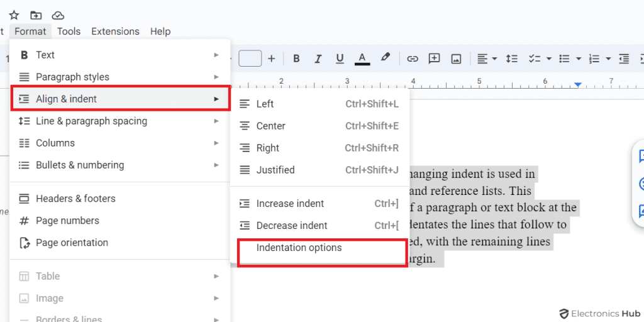Open the Help menu
The width and height of the screenshot is (644, 322).
coord(160,31)
